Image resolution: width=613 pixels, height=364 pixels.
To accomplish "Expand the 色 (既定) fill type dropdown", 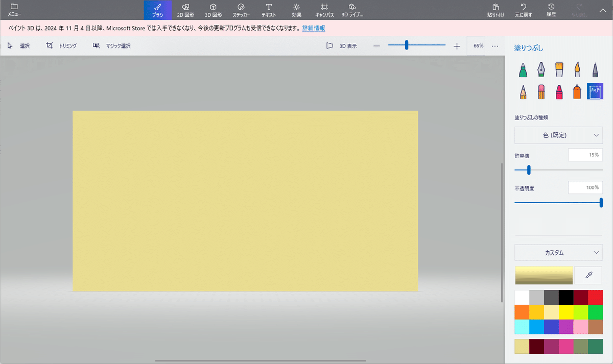I will pyautogui.click(x=559, y=135).
